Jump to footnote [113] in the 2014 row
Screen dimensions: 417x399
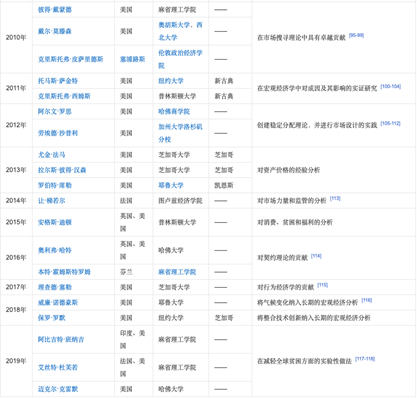335,199
